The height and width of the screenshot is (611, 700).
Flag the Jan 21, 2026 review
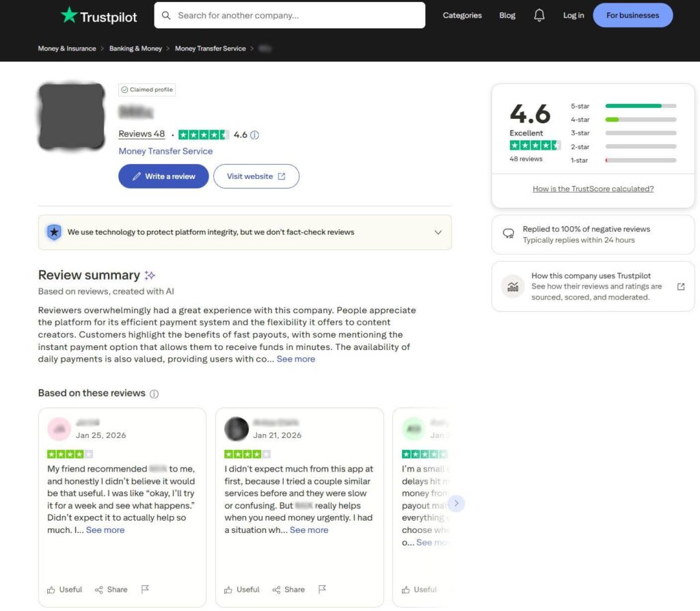[x=322, y=589]
